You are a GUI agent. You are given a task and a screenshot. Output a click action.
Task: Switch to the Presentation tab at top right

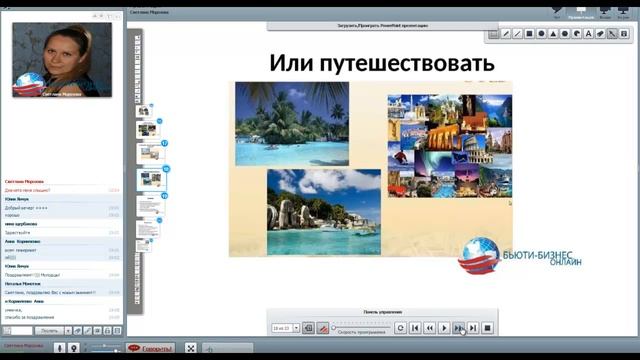(x=581, y=13)
